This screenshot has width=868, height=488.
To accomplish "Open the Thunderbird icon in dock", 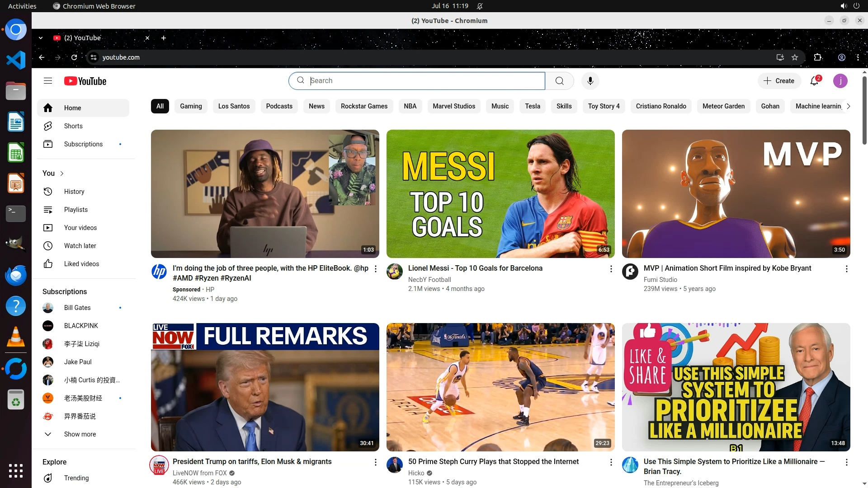I will [16, 275].
